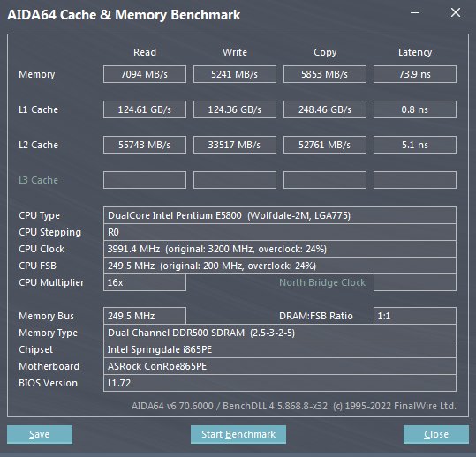Click the L2 Cache Latency 5.1 ns box
This screenshot has width=476, height=457.
[x=415, y=145]
